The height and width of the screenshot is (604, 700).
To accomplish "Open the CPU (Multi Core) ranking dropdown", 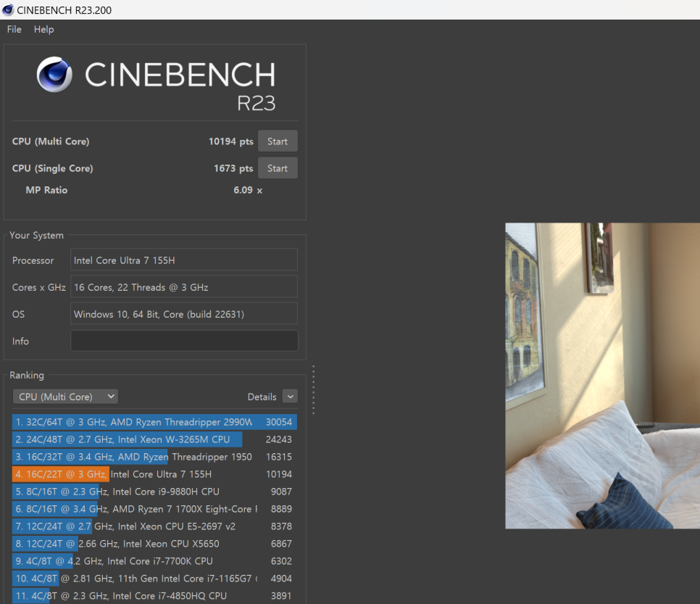I will click(x=65, y=397).
